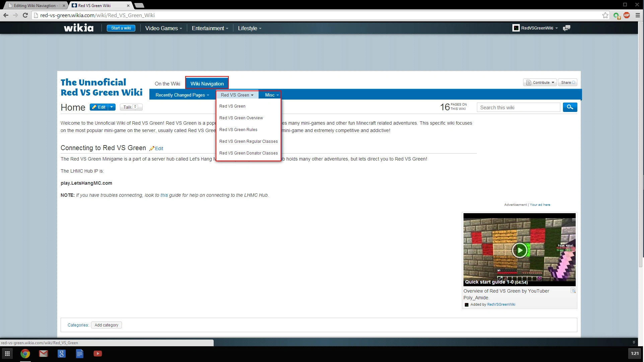Open the ChromeOS app launcher grid
644x362 pixels.
[x=7, y=354]
